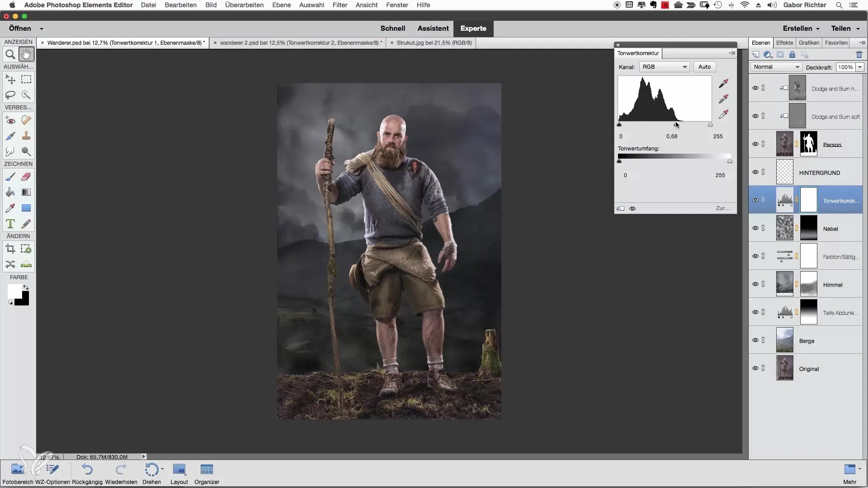Image resolution: width=868 pixels, height=488 pixels.
Task: Open the blend mode Normal dropdown
Action: [x=776, y=67]
